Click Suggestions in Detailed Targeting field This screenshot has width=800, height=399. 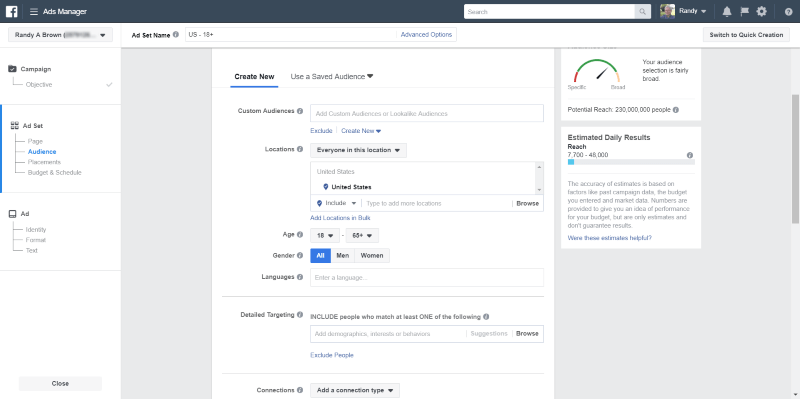489,334
